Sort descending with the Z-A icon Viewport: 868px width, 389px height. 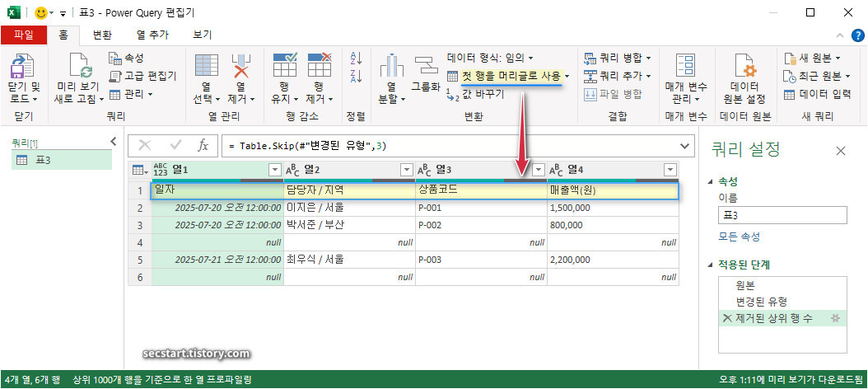point(356,76)
